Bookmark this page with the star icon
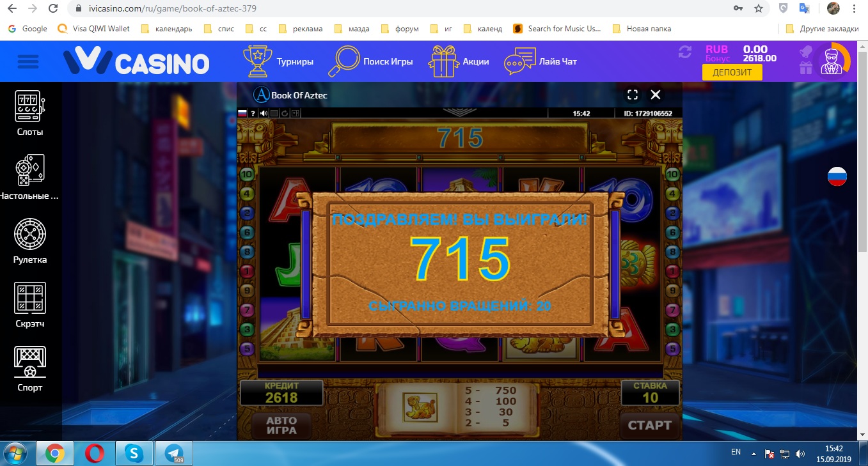The image size is (868, 466). (759, 8)
